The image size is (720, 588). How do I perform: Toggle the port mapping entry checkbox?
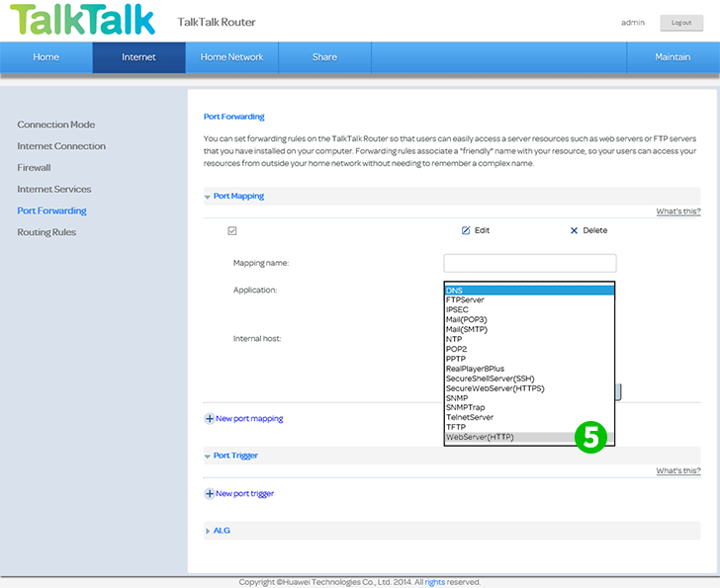[232, 230]
